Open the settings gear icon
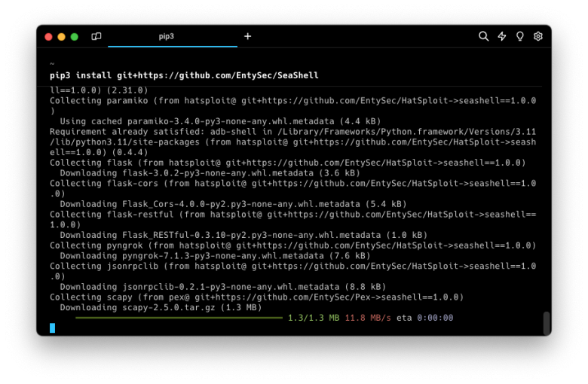 pyautogui.click(x=538, y=36)
